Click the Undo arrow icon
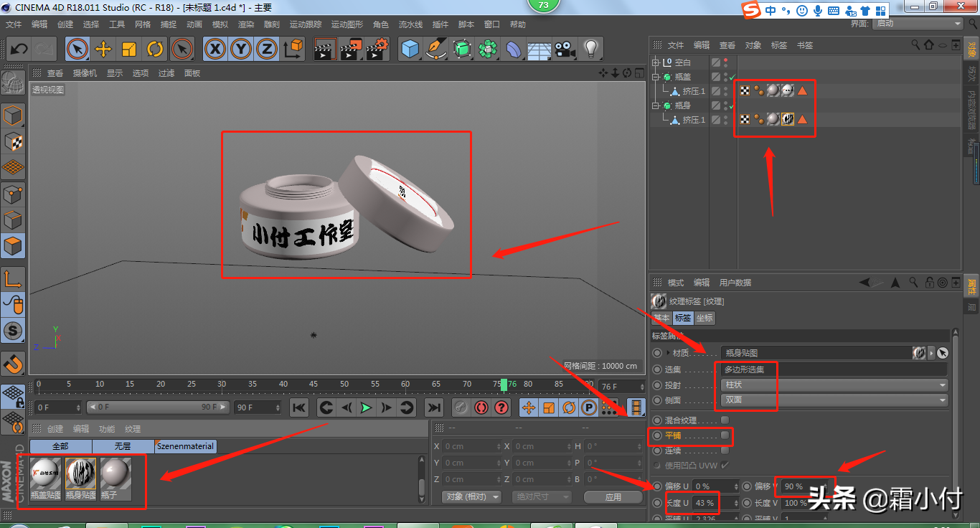The width and height of the screenshot is (980, 528). tap(19, 49)
